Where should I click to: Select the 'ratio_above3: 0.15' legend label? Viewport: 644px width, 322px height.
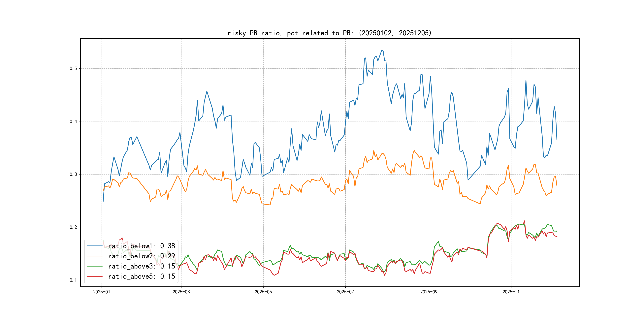click(142, 266)
